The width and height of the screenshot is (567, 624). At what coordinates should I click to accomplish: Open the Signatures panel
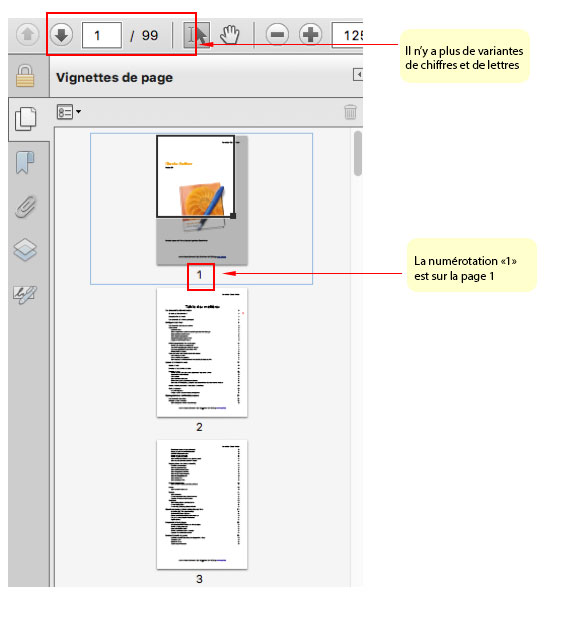(x=25, y=294)
